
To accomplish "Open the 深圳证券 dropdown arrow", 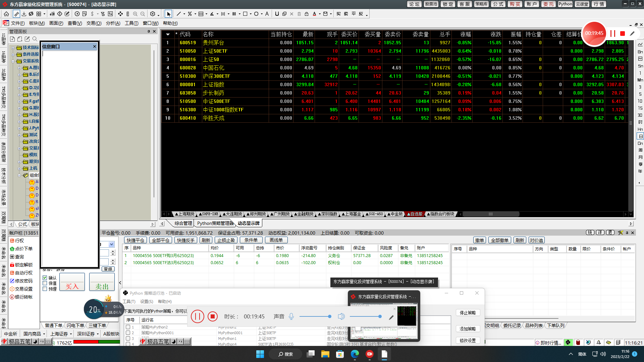I will pos(98,334).
